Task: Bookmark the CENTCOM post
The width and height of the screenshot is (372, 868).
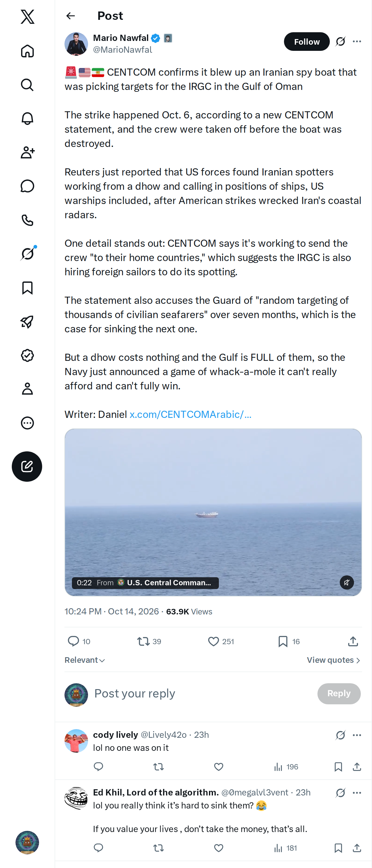Action: pos(283,641)
